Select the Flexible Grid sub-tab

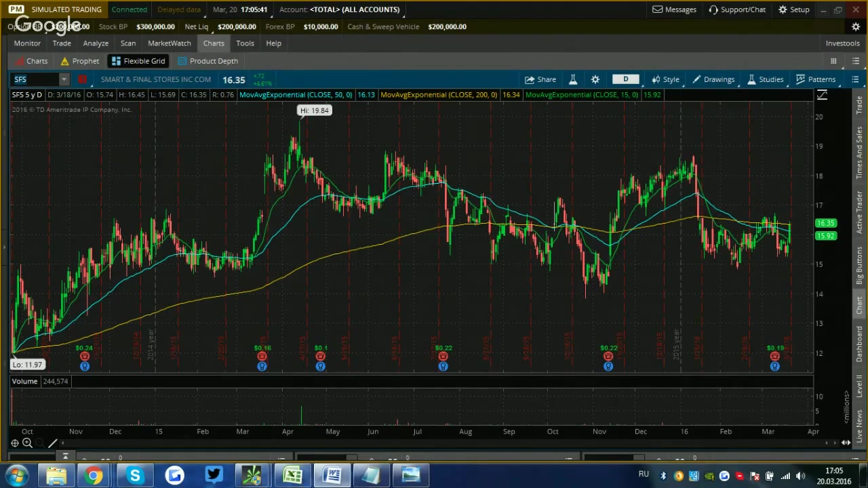(x=138, y=61)
